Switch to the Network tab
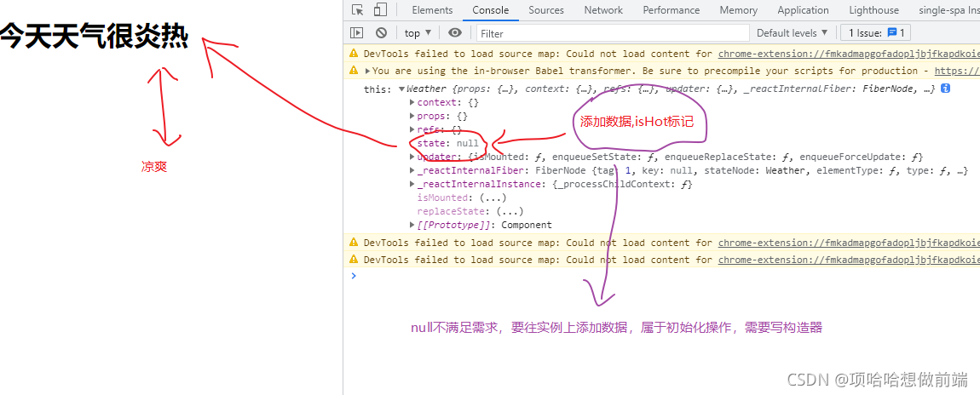 603,10
